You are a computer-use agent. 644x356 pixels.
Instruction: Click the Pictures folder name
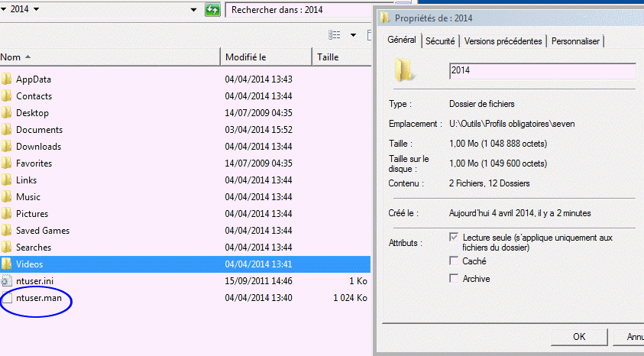[x=32, y=214]
